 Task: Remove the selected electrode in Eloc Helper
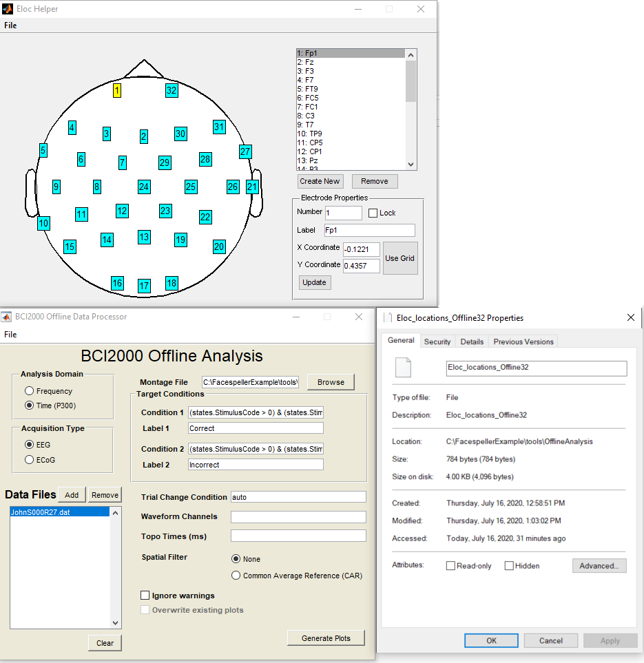click(375, 181)
